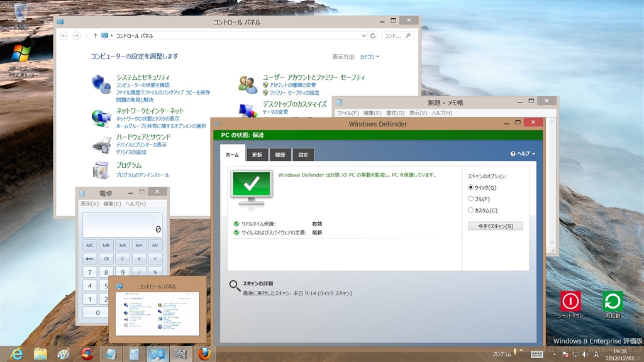
Task: Click the green Restart desktop shortcut
Action: click(x=613, y=305)
